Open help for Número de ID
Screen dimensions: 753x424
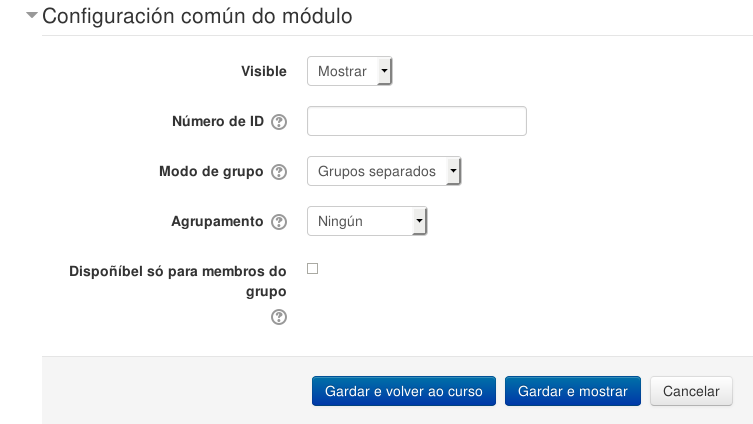pos(279,122)
